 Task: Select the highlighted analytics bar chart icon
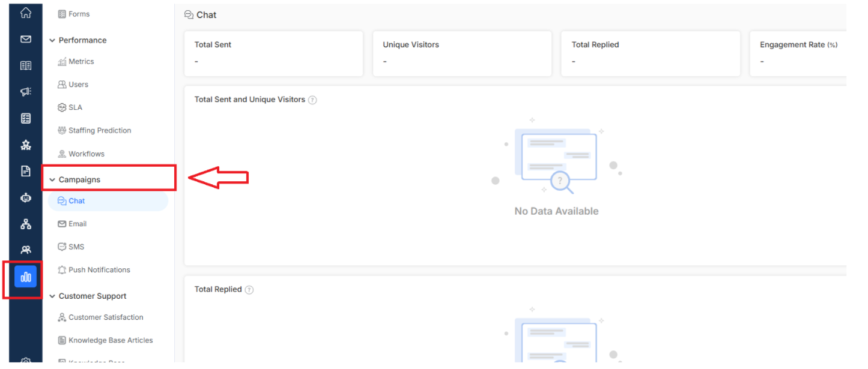pos(26,277)
